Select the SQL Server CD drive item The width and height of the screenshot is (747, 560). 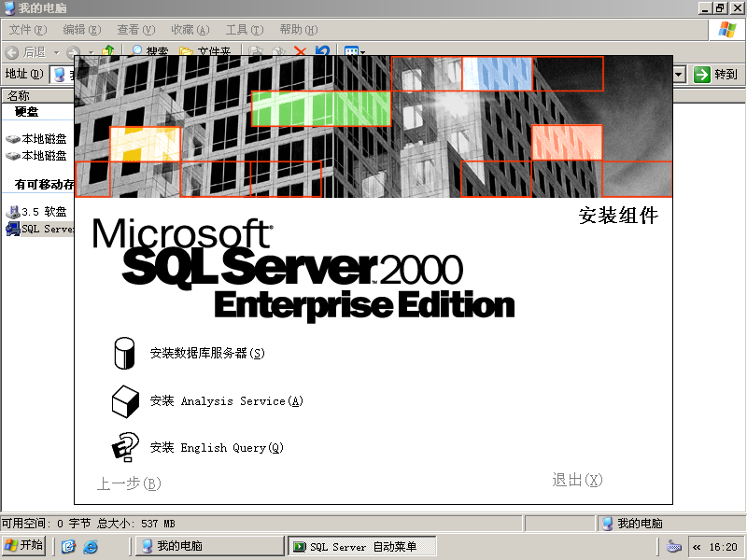[x=39, y=229]
